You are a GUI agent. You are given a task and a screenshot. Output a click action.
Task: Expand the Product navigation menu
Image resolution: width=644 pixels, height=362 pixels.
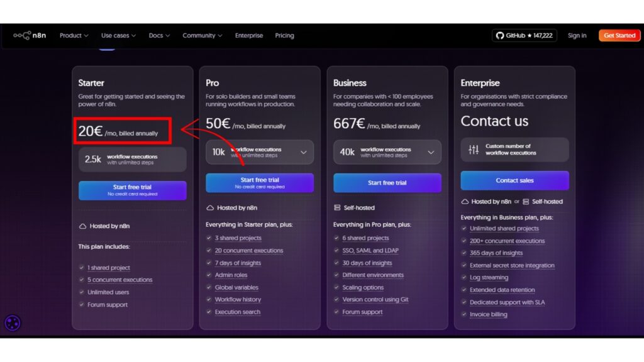pos(74,36)
